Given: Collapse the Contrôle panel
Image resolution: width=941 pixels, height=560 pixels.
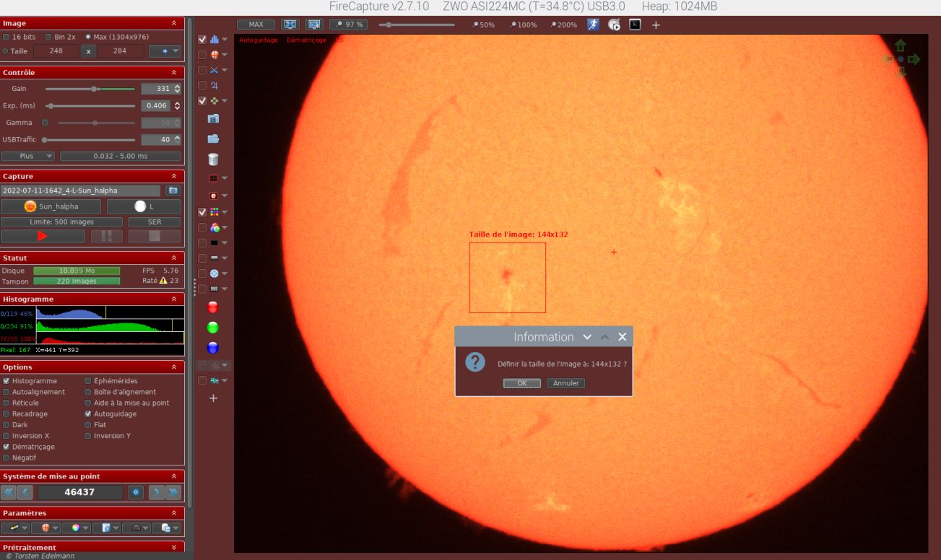Looking at the screenshot, I should (174, 72).
